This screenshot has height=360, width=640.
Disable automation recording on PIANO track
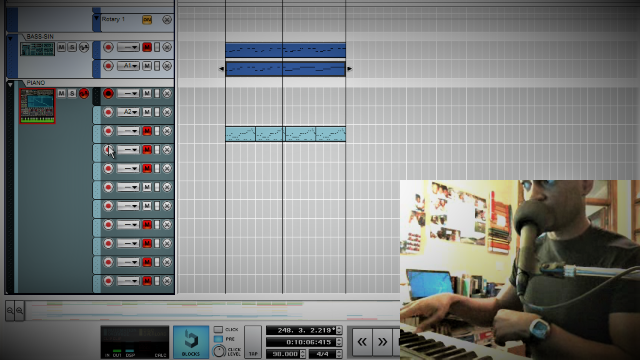pos(84,93)
